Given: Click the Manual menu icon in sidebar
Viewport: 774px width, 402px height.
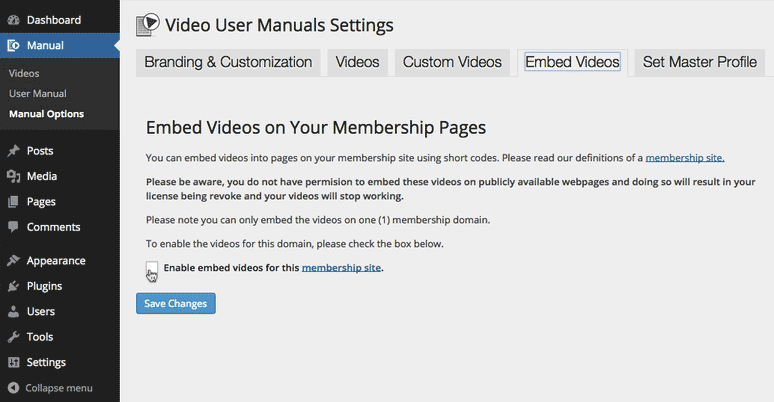Looking at the screenshot, I should (13, 45).
